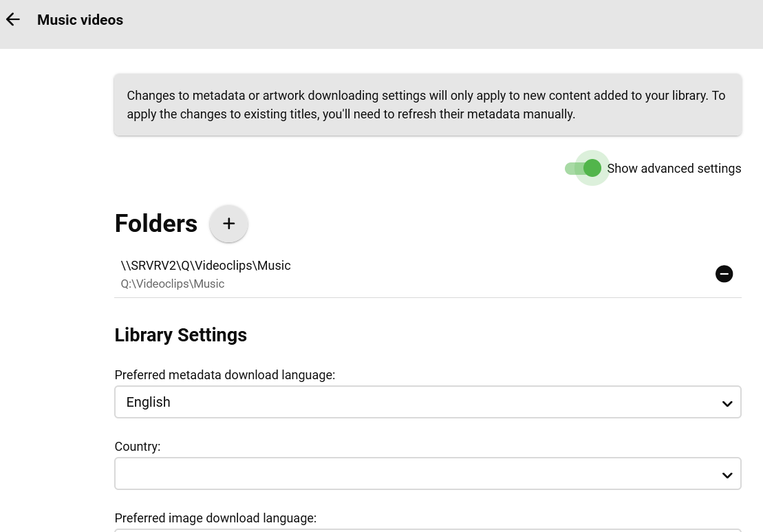Click the "Show advanced settings" label text

pyautogui.click(x=674, y=169)
